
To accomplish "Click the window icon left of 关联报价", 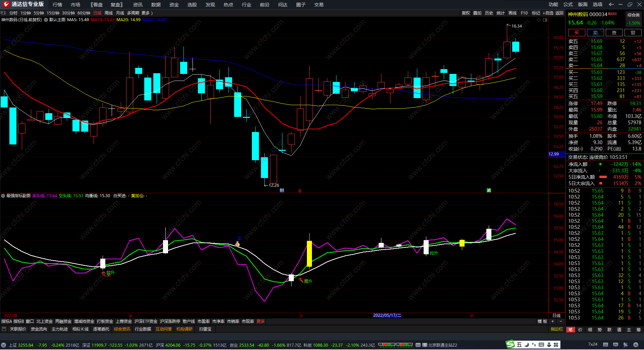I will coord(4,329).
